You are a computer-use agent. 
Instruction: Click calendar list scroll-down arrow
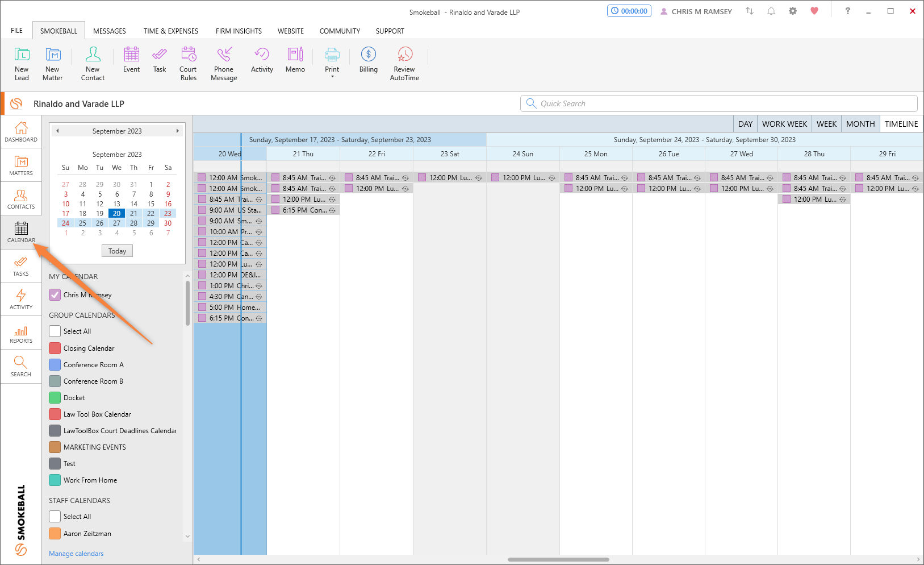coord(187,536)
